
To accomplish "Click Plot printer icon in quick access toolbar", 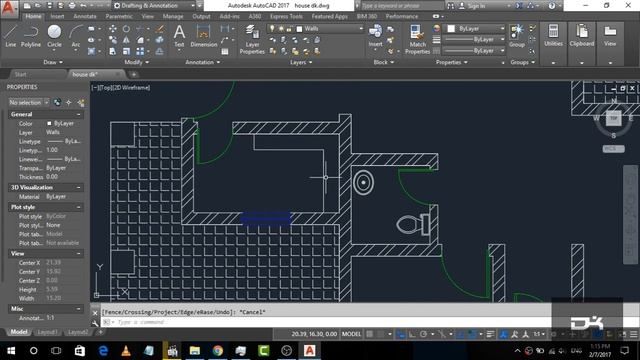I will click(x=72, y=6).
